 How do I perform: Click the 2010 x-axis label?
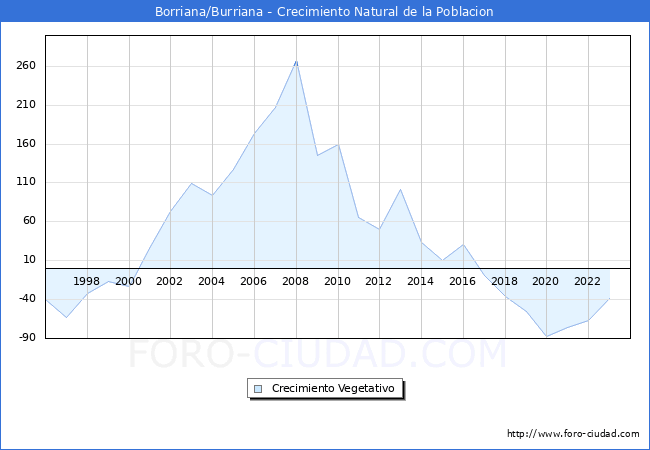point(337,281)
